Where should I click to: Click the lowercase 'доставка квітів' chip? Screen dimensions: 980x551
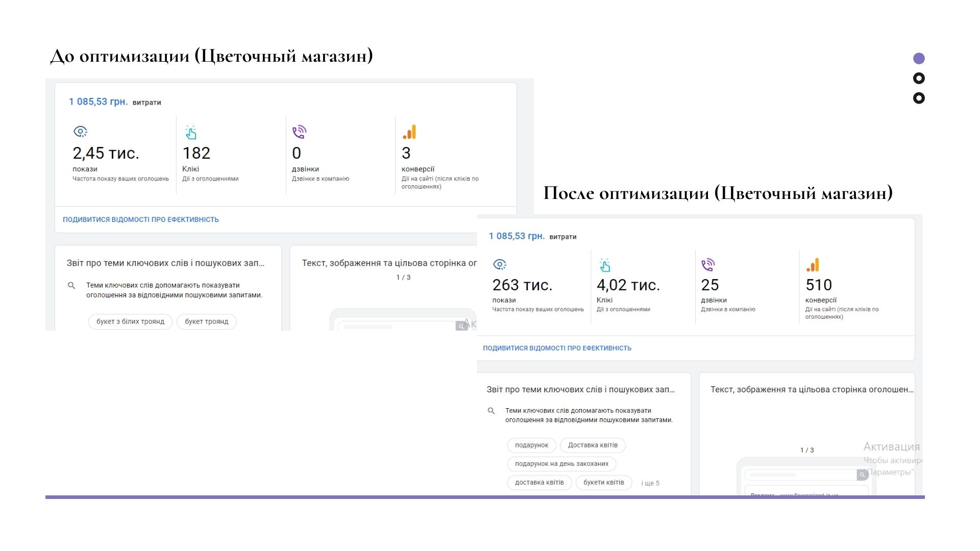pyautogui.click(x=540, y=482)
